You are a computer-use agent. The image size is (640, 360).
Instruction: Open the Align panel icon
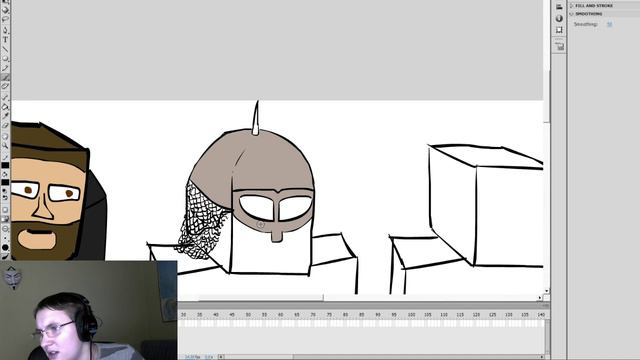(x=559, y=7)
